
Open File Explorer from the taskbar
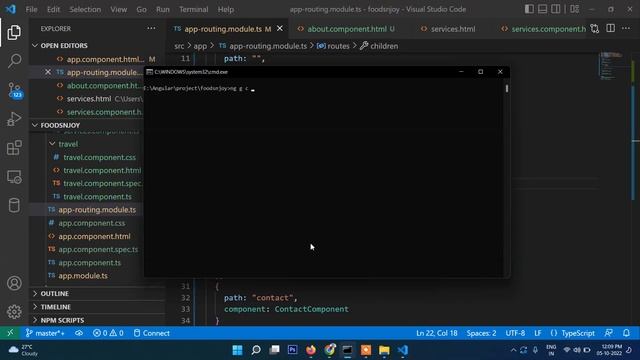coord(384,350)
